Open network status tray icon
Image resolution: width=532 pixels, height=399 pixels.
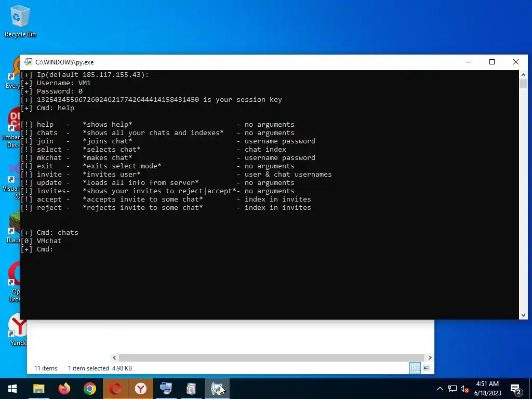coord(453,389)
